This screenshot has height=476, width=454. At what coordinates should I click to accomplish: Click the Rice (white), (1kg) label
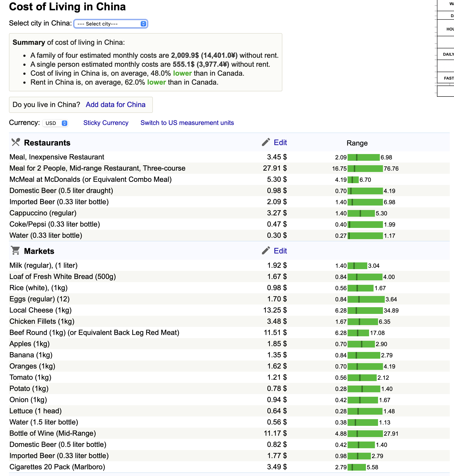pyautogui.click(x=39, y=288)
